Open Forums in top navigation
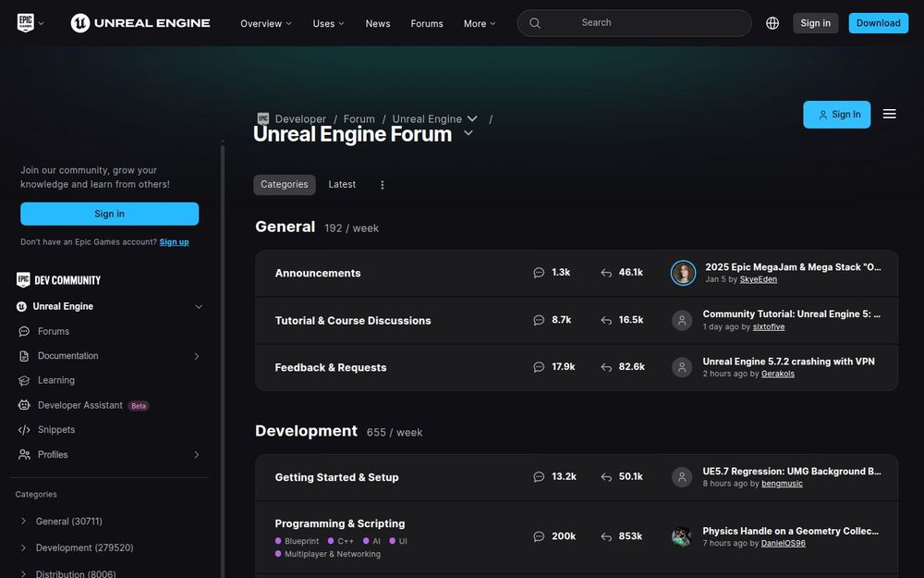Screen dimensions: 924x578 click(x=427, y=24)
